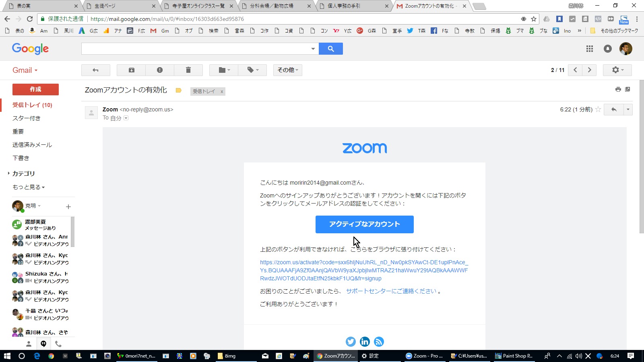Open the more reply options dropdown arrow
The width and height of the screenshot is (644, 362).
[628, 109]
